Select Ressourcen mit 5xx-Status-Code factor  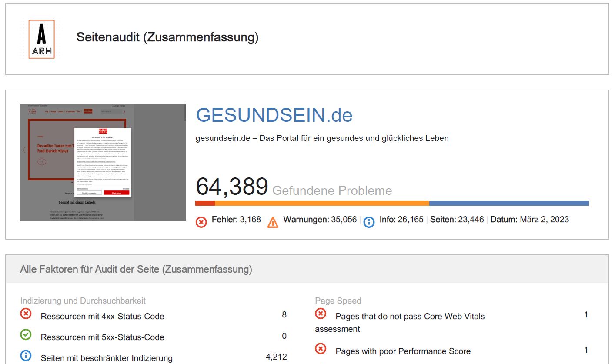pyautogui.click(x=103, y=337)
